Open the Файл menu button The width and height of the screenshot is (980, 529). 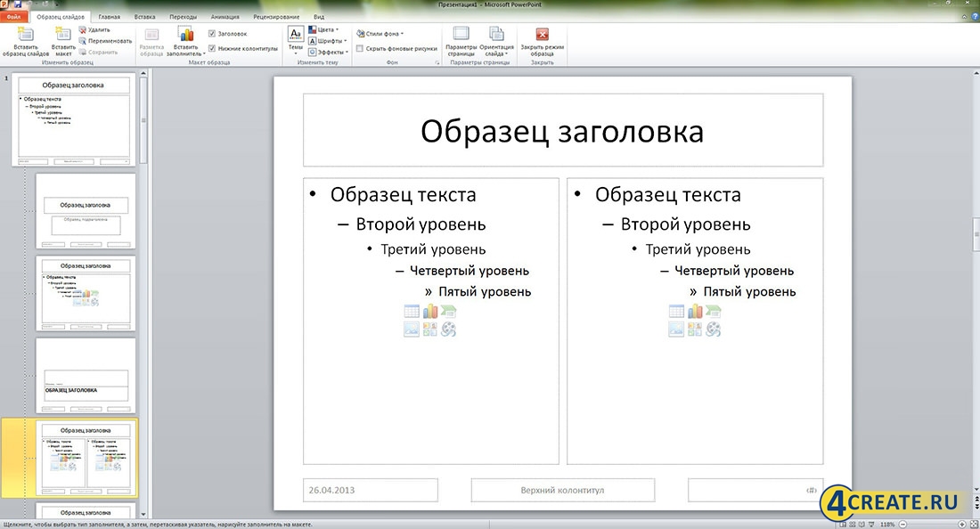[14, 17]
